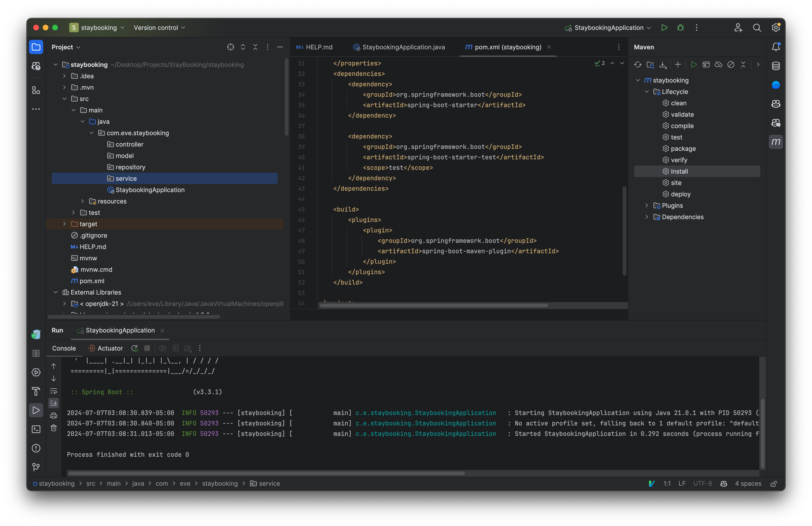Download Maven sources and documentation
The width and height of the screenshot is (812, 526).
663,65
